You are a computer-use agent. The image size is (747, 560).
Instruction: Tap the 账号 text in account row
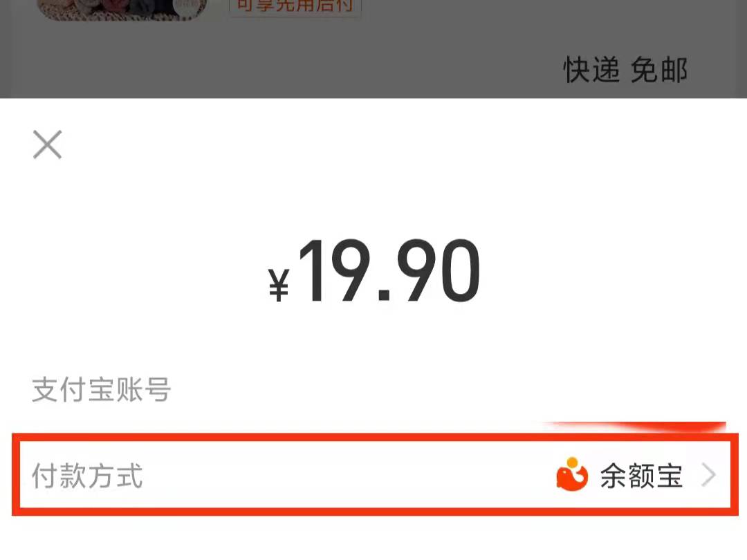pyautogui.click(x=143, y=389)
